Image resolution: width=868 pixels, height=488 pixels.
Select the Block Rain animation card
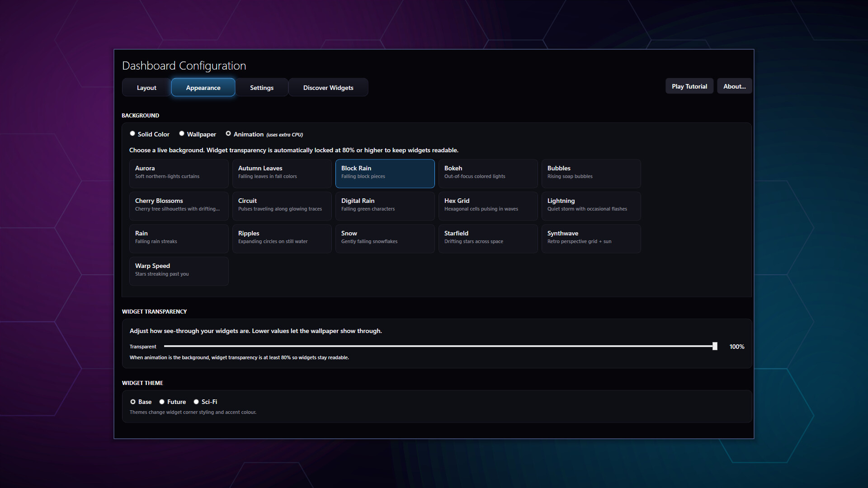pyautogui.click(x=385, y=174)
